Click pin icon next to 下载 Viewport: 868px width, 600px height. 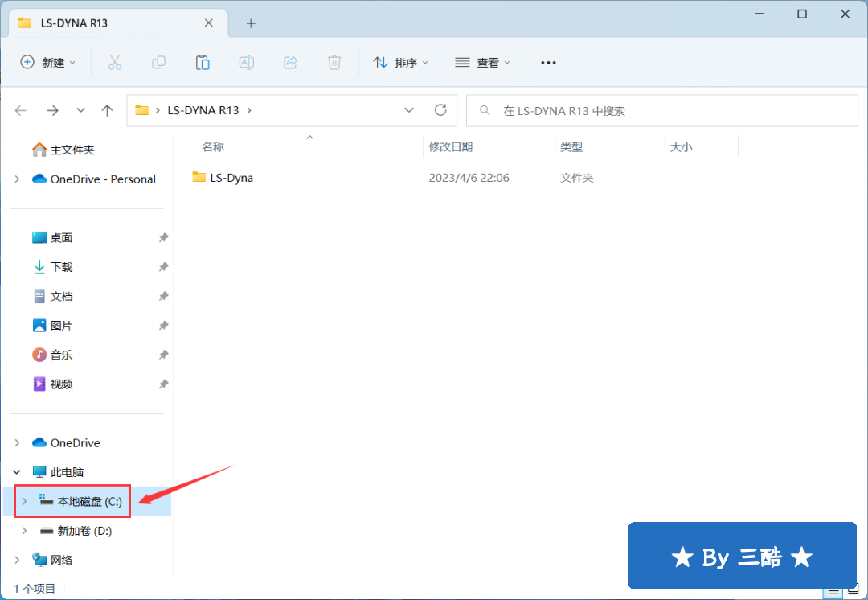click(x=163, y=267)
